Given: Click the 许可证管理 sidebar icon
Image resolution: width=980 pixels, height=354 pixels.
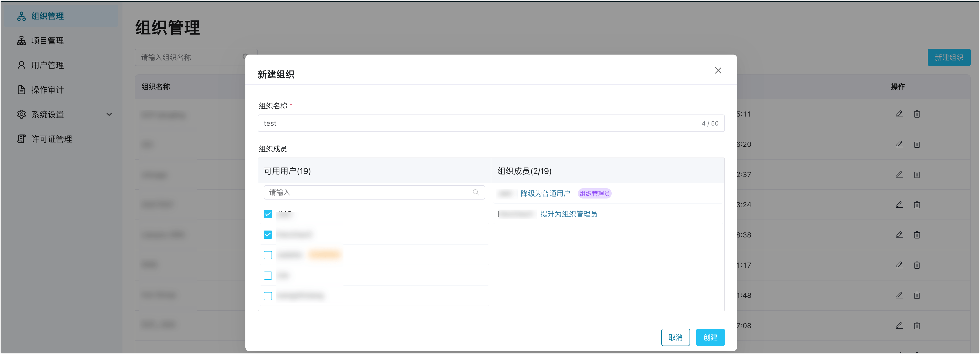Looking at the screenshot, I should pos(21,139).
